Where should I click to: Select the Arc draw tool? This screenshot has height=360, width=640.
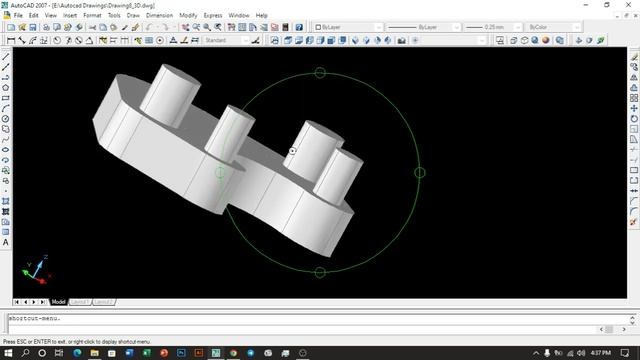click(6, 109)
